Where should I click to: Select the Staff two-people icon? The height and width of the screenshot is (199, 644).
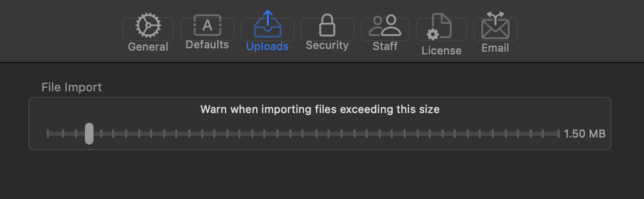click(385, 26)
